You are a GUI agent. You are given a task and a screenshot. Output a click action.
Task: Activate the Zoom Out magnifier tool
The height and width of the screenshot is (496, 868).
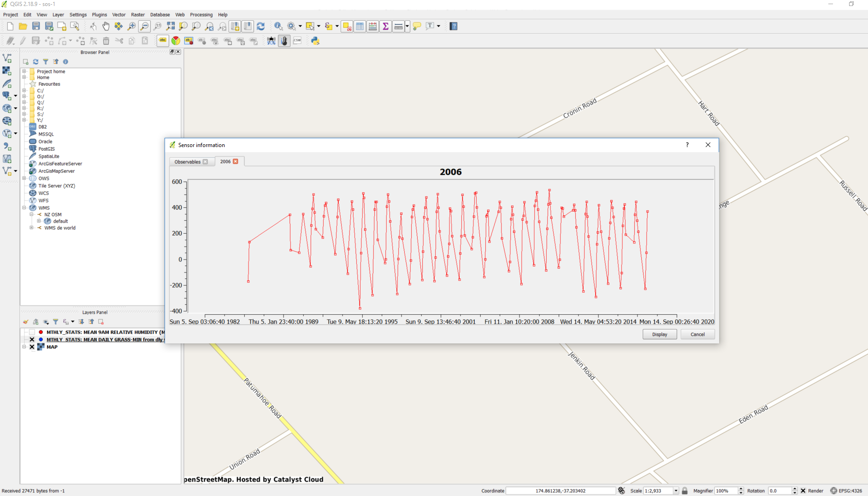pyautogui.click(x=144, y=26)
